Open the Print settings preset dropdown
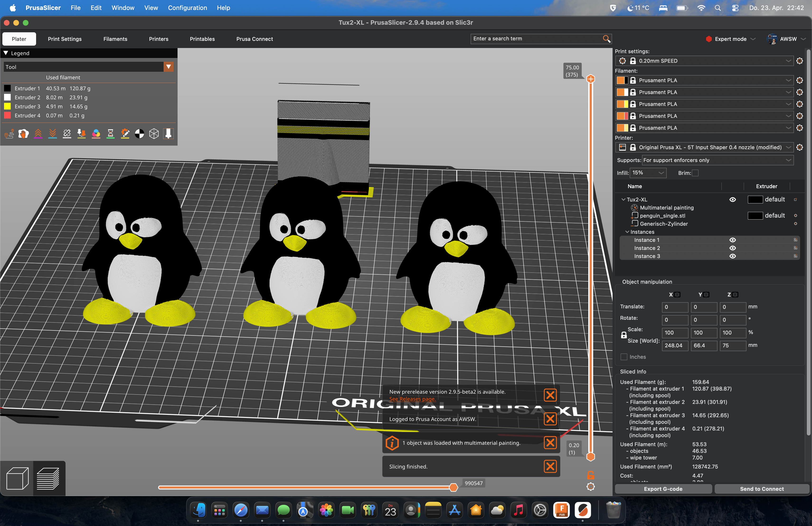The height and width of the screenshot is (526, 812). (705, 61)
